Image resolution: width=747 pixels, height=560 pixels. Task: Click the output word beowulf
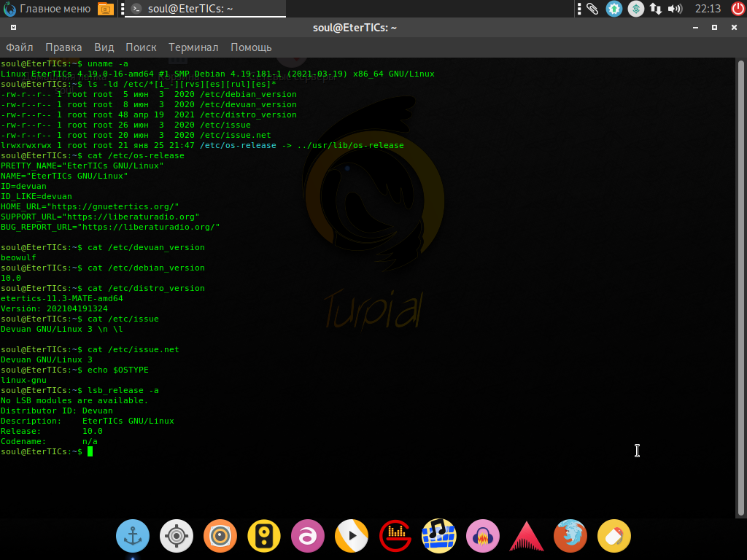(x=18, y=257)
